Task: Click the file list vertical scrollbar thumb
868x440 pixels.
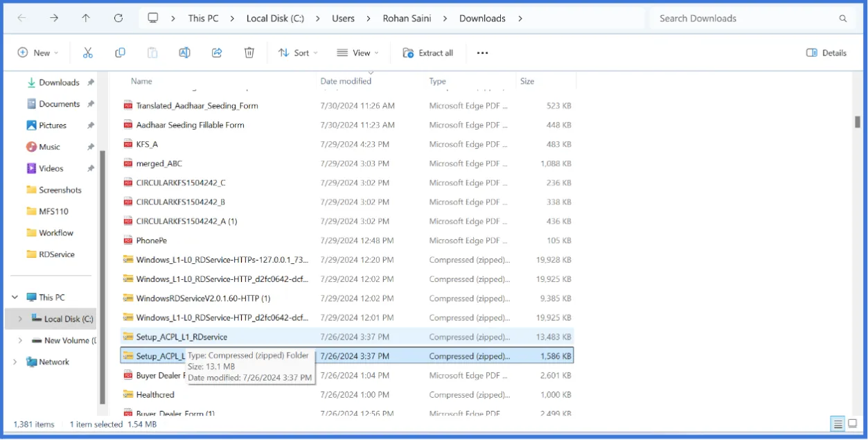Action: tap(858, 122)
